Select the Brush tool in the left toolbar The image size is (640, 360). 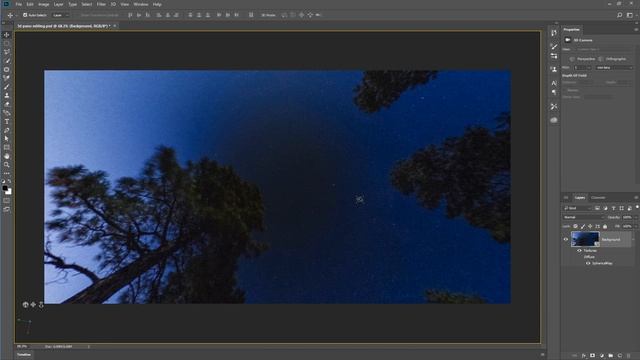tap(7, 87)
